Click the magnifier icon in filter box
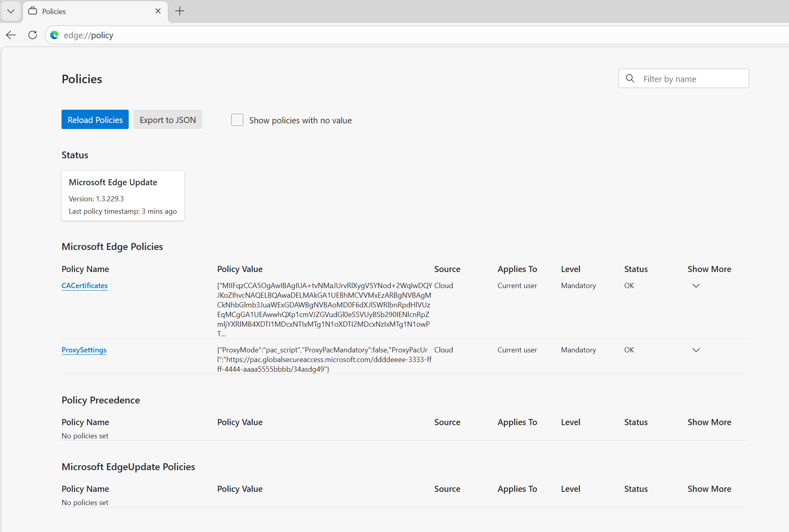The image size is (789, 532). (630, 78)
